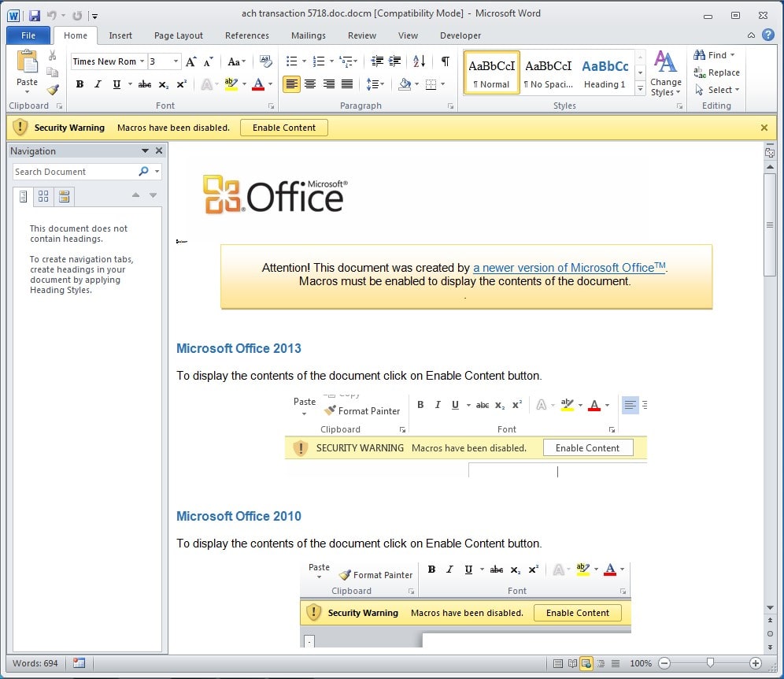
Task: Open the File tab
Action: click(28, 35)
